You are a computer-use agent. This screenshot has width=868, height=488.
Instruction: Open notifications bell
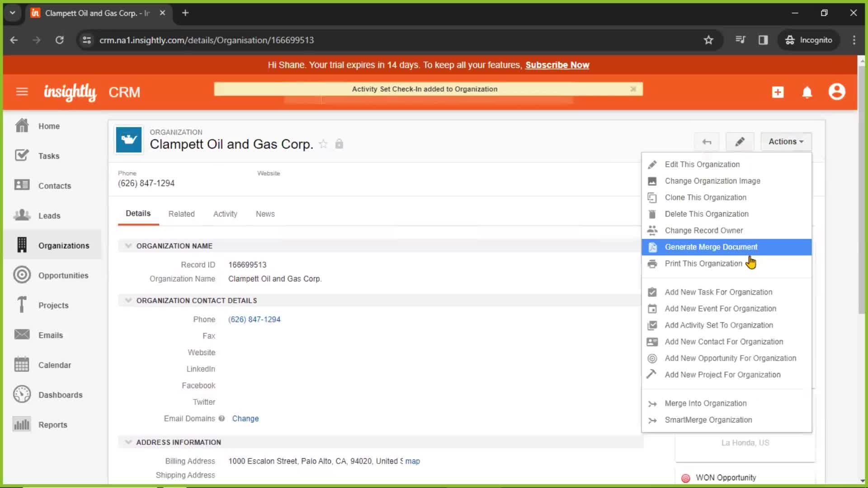click(x=807, y=92)
